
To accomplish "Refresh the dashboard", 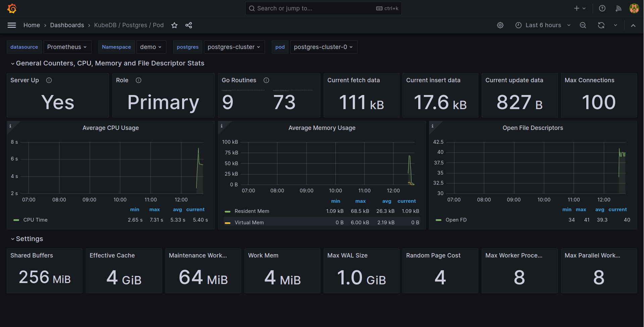I will 601,25.
